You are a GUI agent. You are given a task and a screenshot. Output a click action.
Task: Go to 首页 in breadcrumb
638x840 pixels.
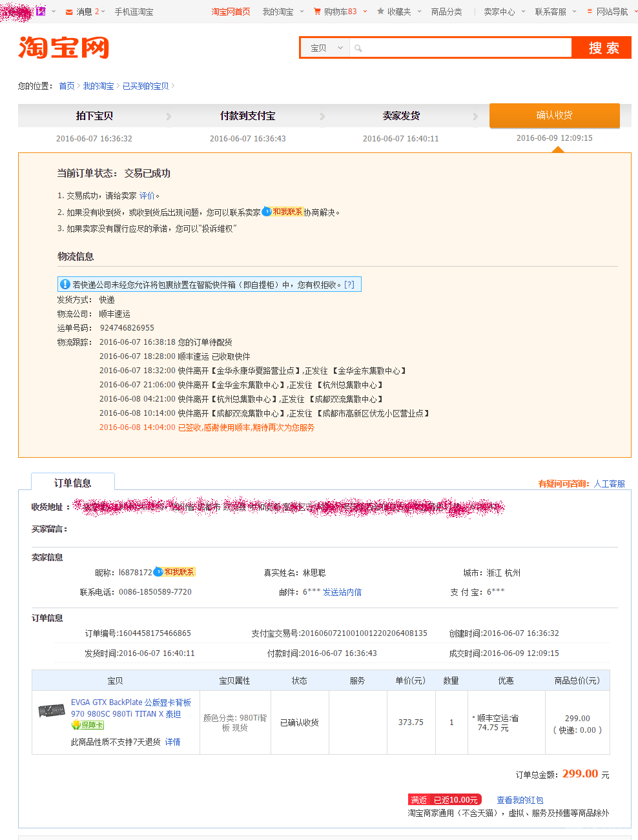[67, 86]
